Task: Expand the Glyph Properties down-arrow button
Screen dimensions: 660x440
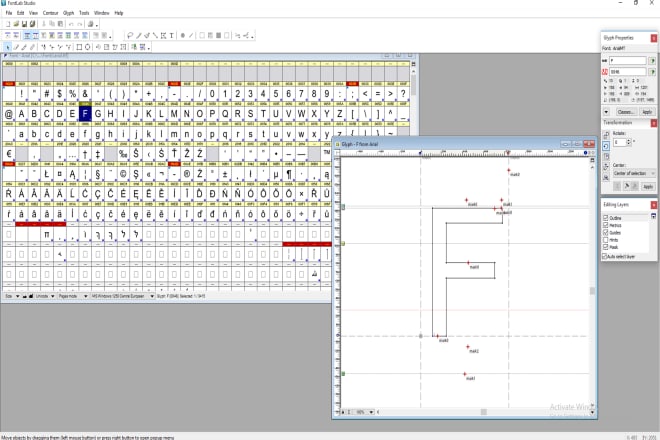Action: click(606, 112)
